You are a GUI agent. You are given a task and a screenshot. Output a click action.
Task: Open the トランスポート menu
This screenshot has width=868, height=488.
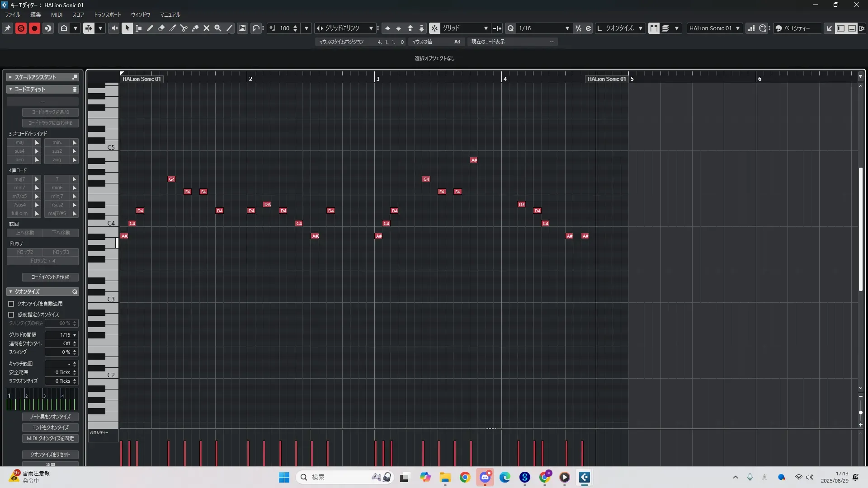coord(108,15)
